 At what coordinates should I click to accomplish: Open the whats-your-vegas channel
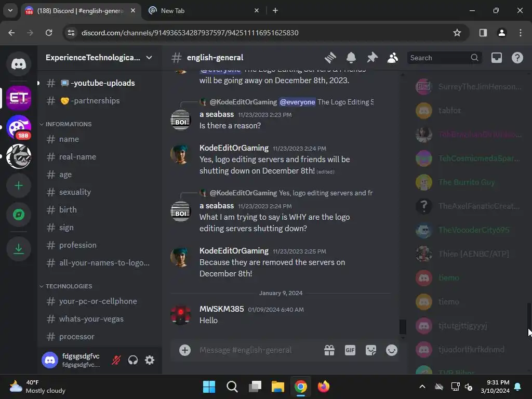coord(99,319)
